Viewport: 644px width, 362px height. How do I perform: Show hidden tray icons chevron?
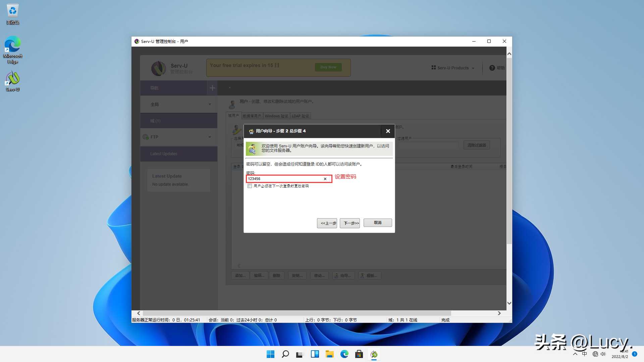(x=575, y=354)
